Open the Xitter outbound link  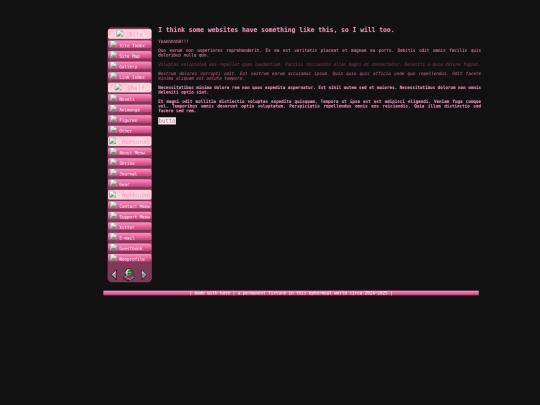[130, 227]
